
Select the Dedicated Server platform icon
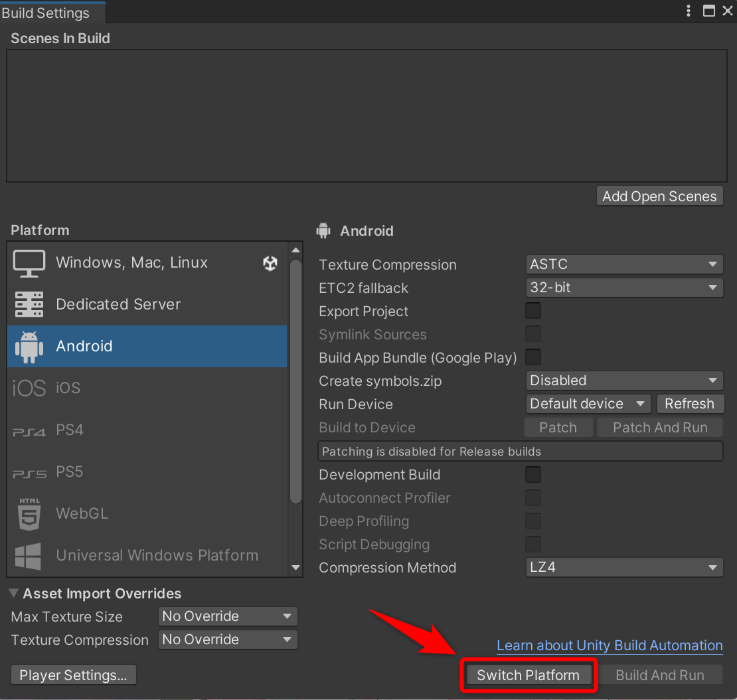click(x=29, y=304)
